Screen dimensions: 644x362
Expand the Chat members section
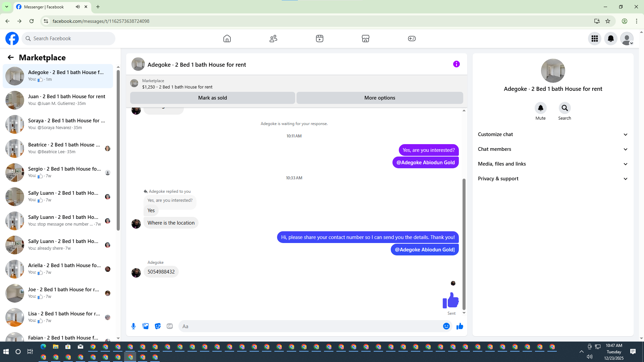coord(552,149)
